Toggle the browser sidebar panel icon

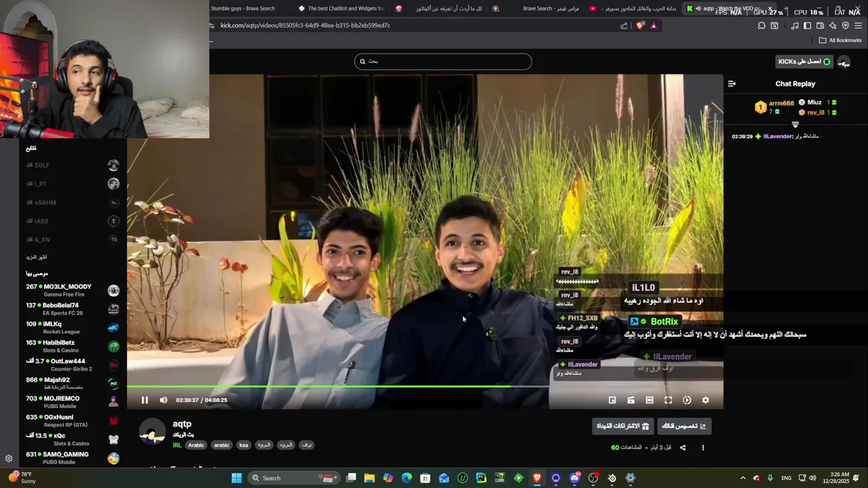pos(807,26)
